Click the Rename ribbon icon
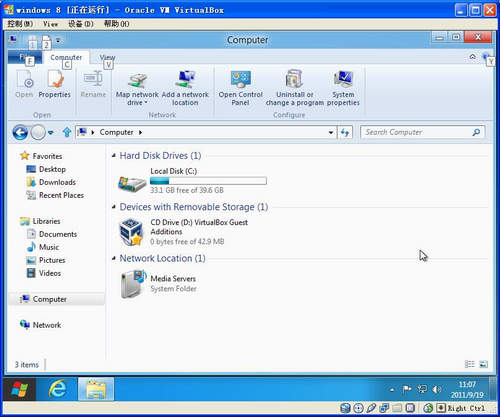 coord(93,79)
